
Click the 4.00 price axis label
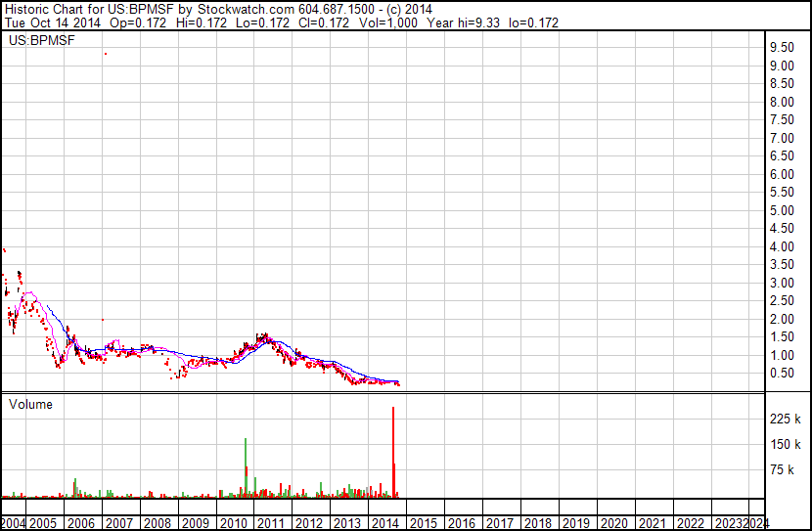[782, 246]
